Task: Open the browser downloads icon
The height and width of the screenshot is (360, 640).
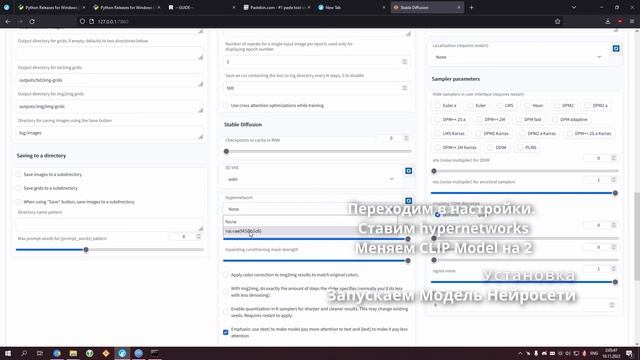Action: coord(608,21)
